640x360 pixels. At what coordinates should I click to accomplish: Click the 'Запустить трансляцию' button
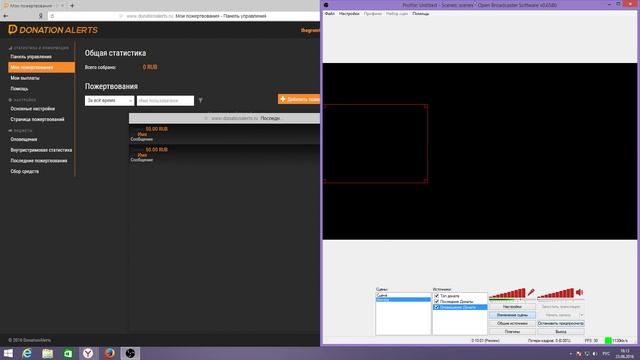(561, 307)
